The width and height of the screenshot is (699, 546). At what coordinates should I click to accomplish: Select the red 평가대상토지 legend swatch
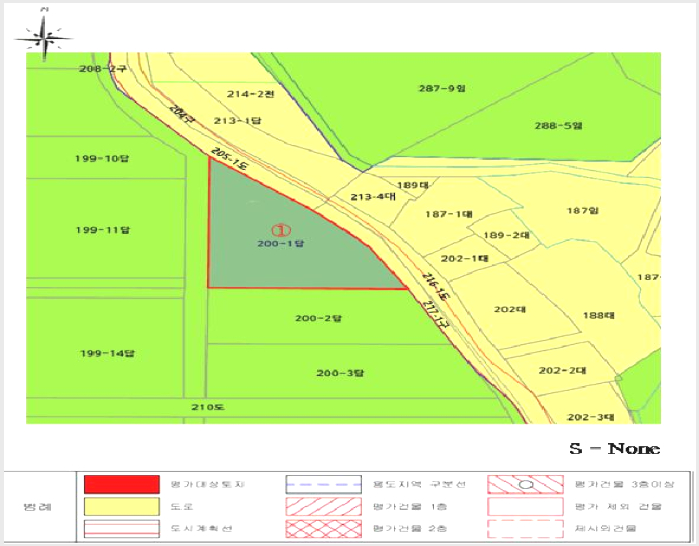point(122,484)
